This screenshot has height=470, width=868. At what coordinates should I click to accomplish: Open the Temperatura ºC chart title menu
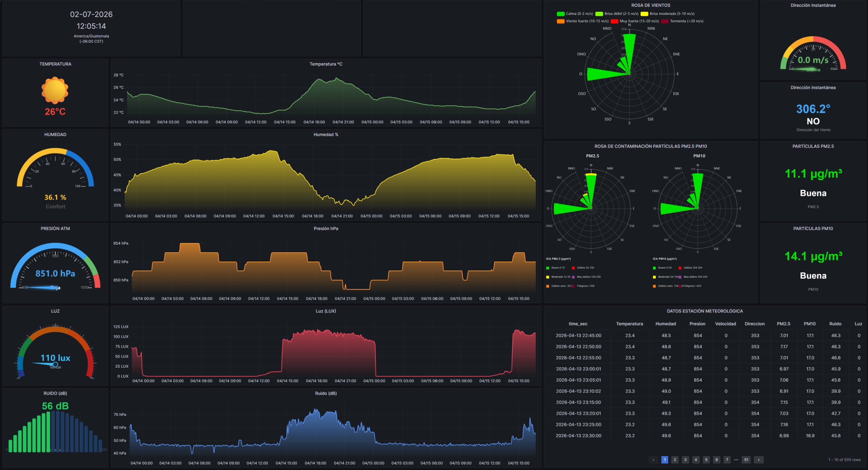(326, 64)
